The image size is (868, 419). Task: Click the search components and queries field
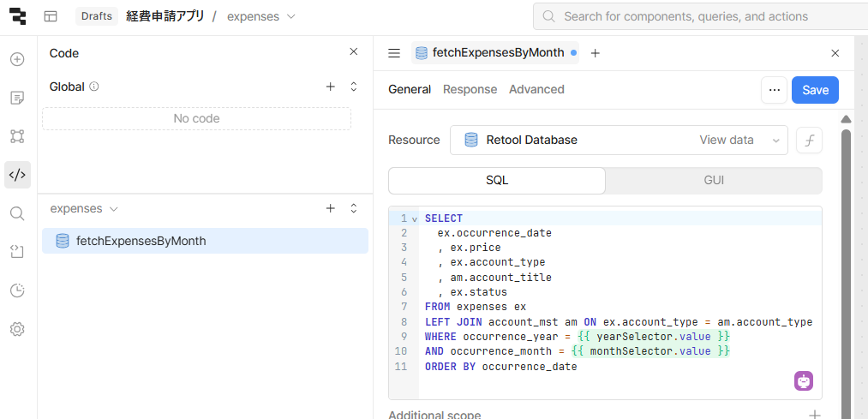pyautogui.click(x=698, y=16)
